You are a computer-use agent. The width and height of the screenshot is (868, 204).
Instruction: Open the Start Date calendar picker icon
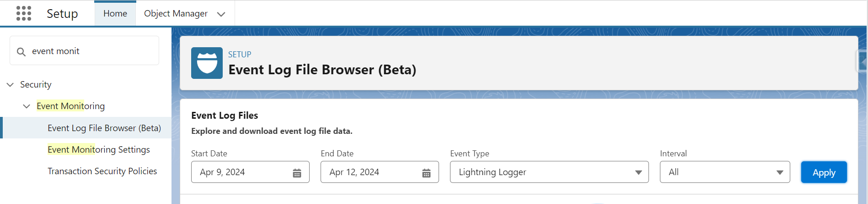click(x=297, y=173)
